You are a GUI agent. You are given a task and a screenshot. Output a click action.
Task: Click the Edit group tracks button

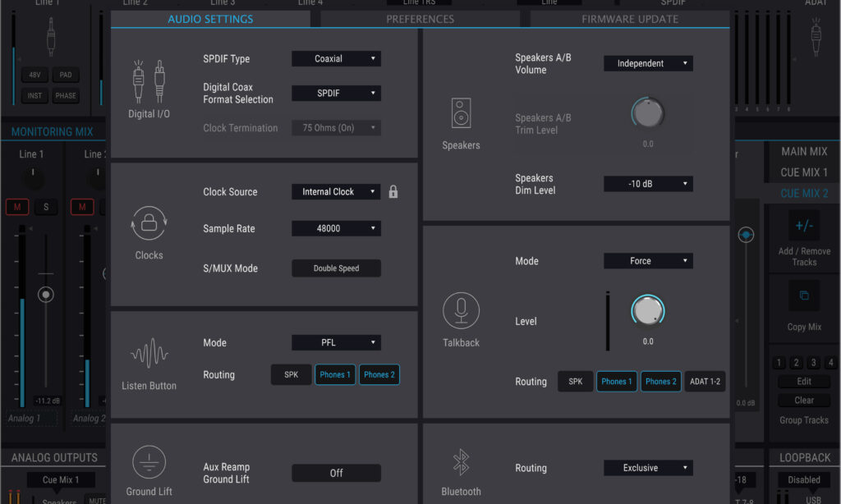click(x=804, y=381)
